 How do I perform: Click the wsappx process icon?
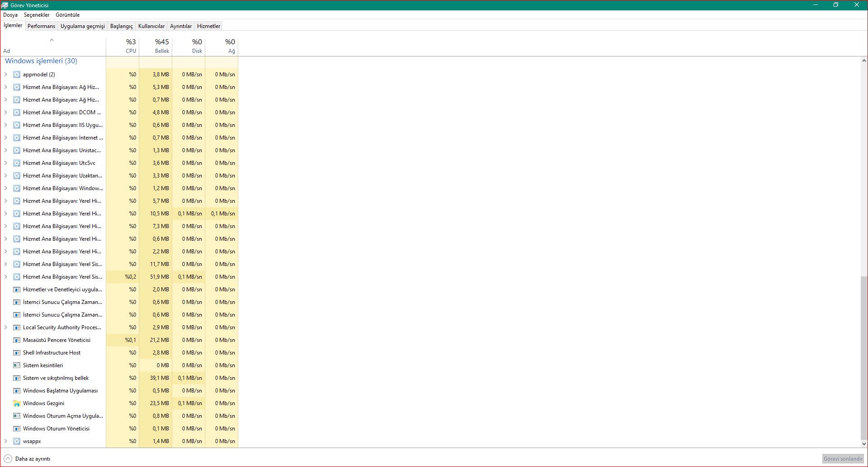[x=17, y=441]
